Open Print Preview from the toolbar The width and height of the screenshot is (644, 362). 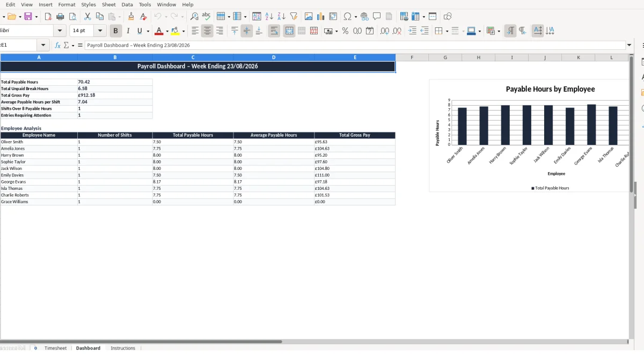[72, 17]
